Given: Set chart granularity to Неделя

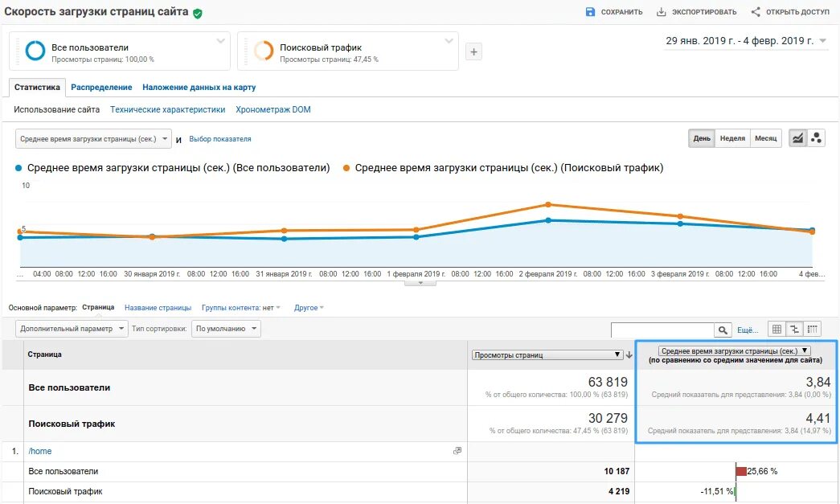Looking at the screenshot, I should (732, 138).
